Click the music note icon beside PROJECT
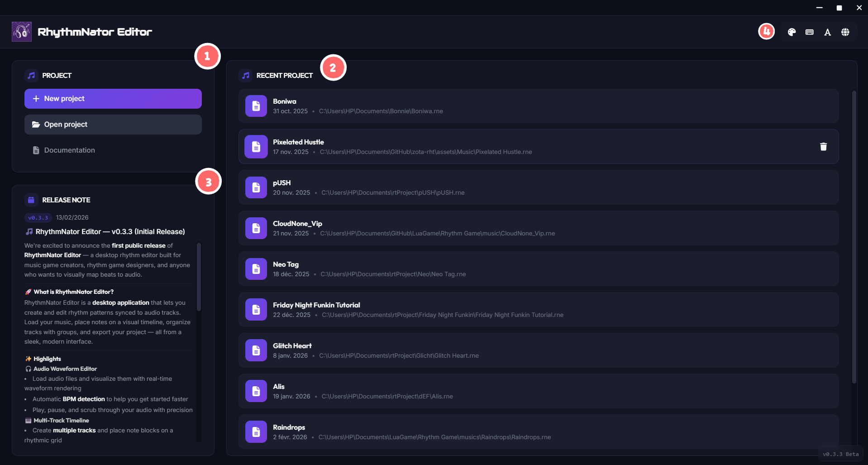The height and width of the screenshot is (465, 868). [x=31, y=75]
